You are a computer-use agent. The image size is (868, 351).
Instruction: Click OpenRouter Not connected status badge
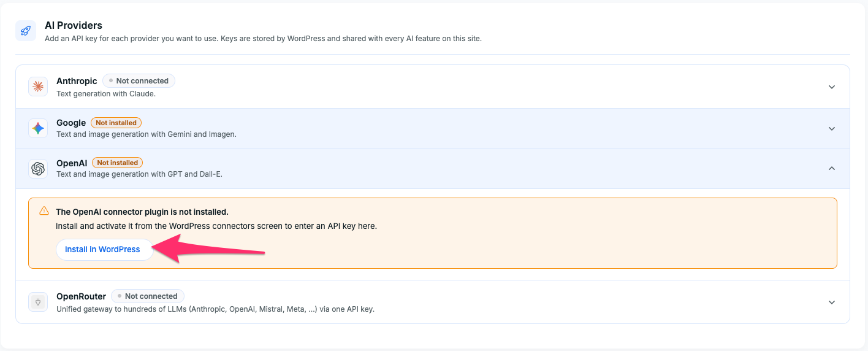click(147, 296)
